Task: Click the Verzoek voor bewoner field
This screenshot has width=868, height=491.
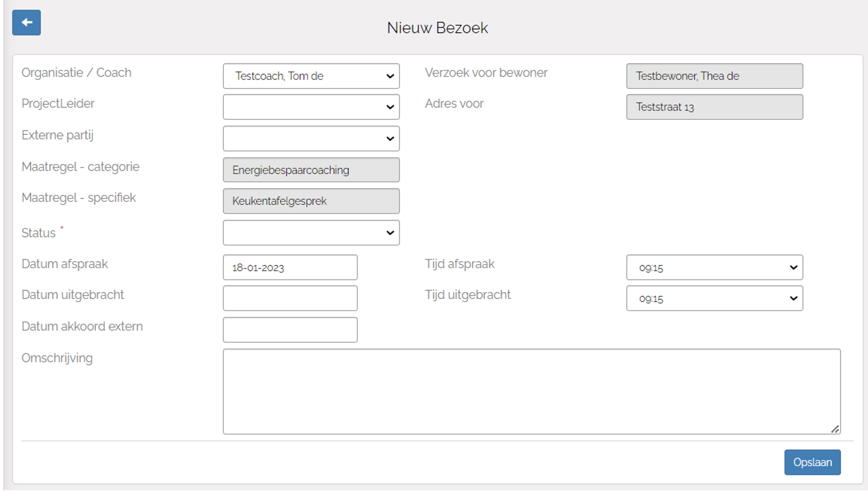Action: click(714, 76)
